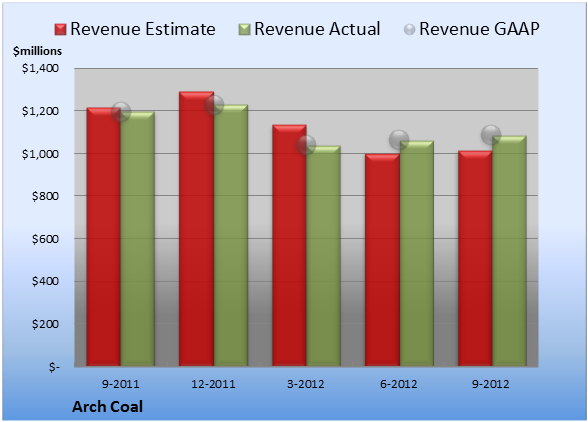Viewport: 588px width, 422px height.
Task: Click the '12-2011' quarter label
Action: 213,384
